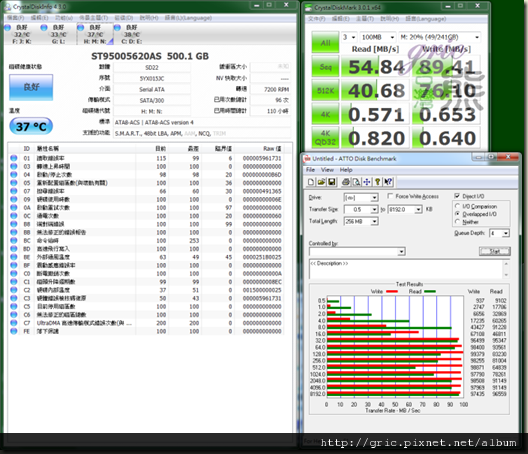Click status orb for attribute 09 row
Viewport: 528px width, 454px height.
pos(14,199)
